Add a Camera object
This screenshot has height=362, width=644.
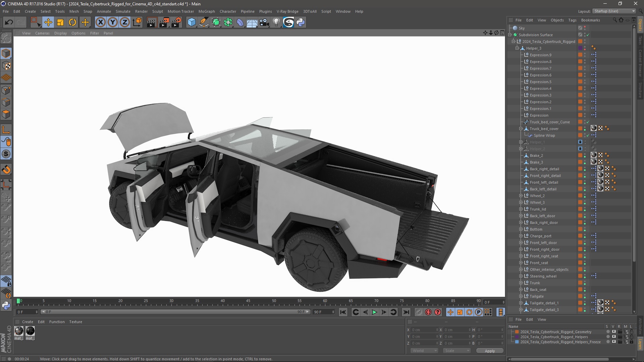tap(264, 22)
